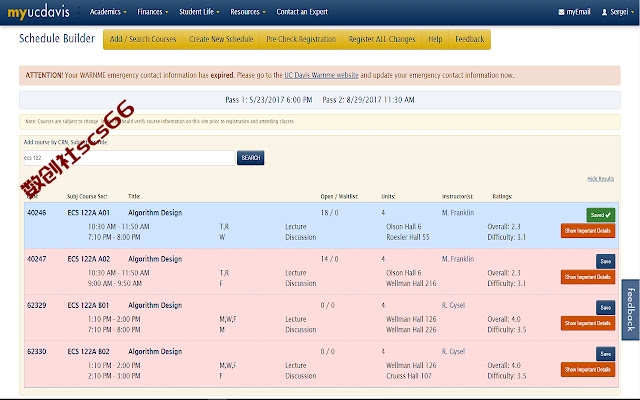
Task: Open the vertical feedback side tab
Action: [x=631, y=309]
